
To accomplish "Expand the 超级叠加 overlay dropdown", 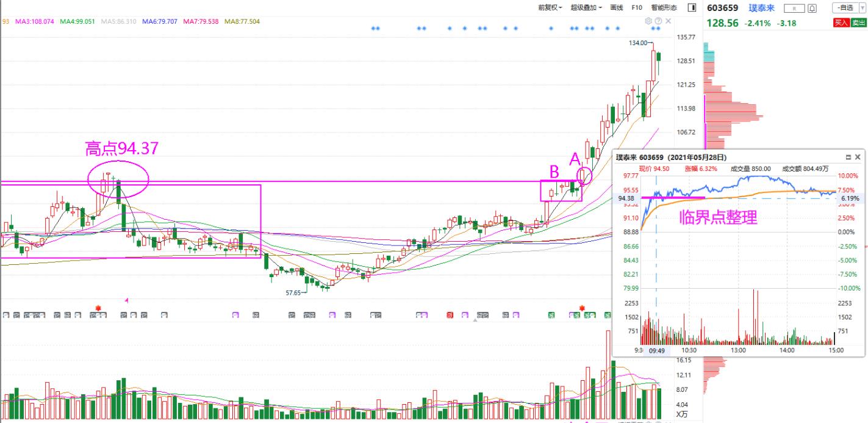I will 586,8.
